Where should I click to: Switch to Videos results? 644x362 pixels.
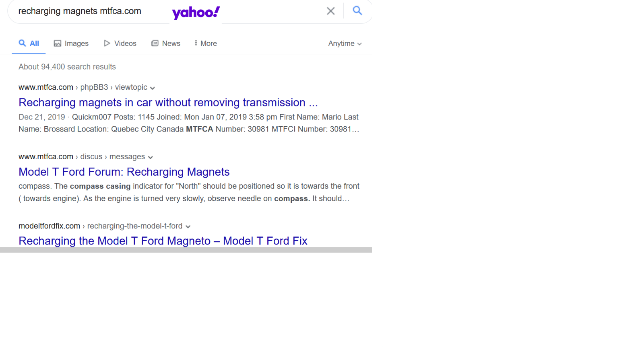click(x=120, y=43)
